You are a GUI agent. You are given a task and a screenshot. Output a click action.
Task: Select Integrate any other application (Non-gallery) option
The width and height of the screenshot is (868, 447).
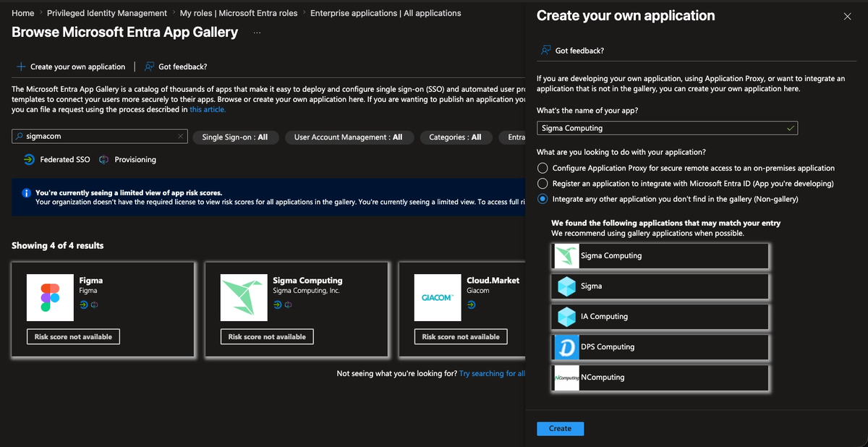coord(542,199)
